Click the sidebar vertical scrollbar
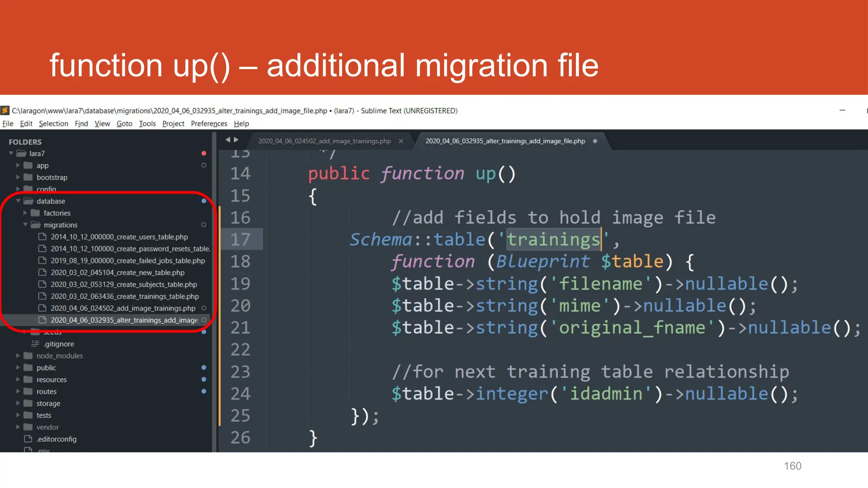Screen dimensions: 868x488 (214, 292)
